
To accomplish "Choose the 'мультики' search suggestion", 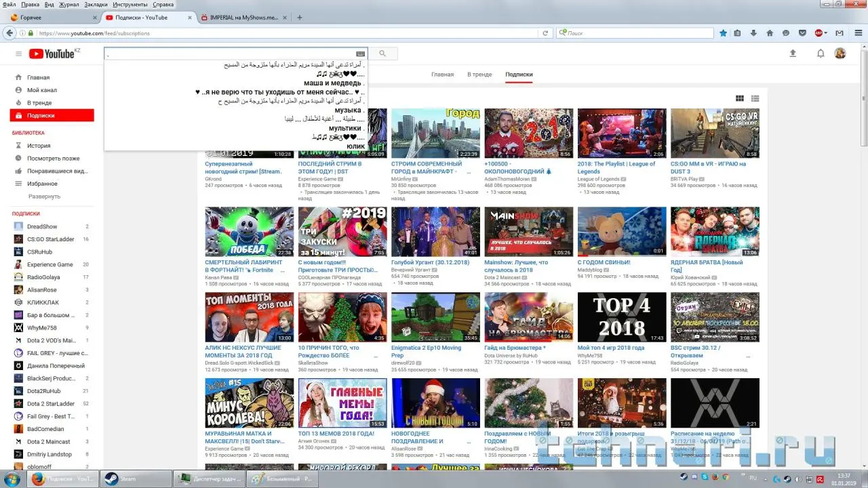I will pos(344,128).
